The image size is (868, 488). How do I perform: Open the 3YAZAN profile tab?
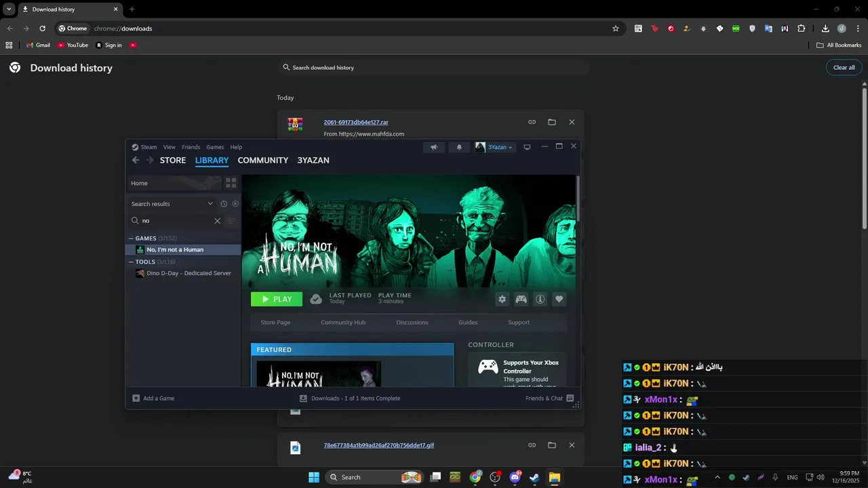313,161
